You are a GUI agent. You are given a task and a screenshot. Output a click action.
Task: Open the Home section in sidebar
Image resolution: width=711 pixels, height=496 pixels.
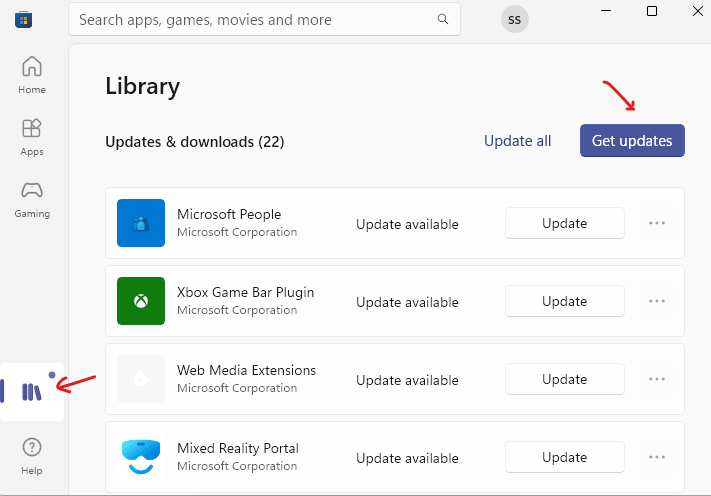(x=32, y=75)
